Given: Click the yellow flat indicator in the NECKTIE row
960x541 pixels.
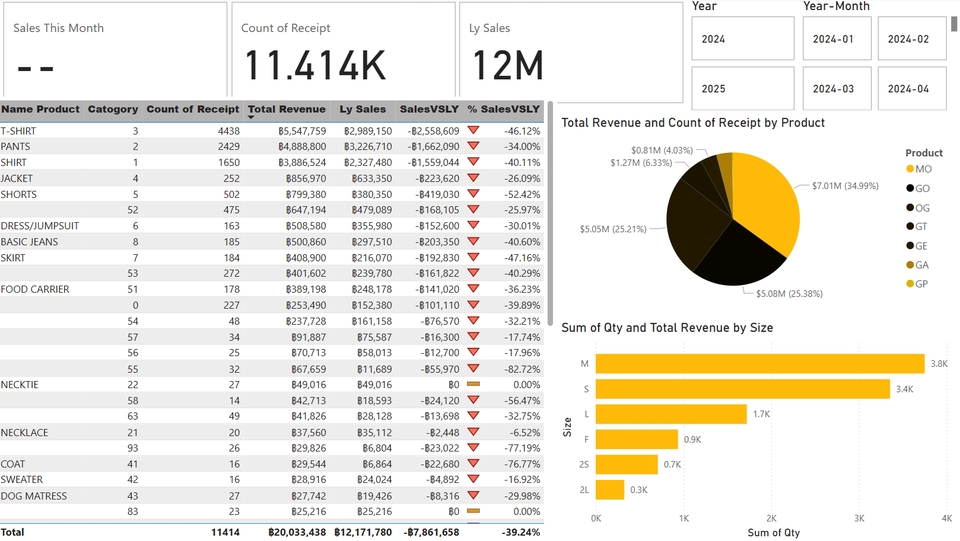Looking at the screenshot, I should click(x=474, y=384).
